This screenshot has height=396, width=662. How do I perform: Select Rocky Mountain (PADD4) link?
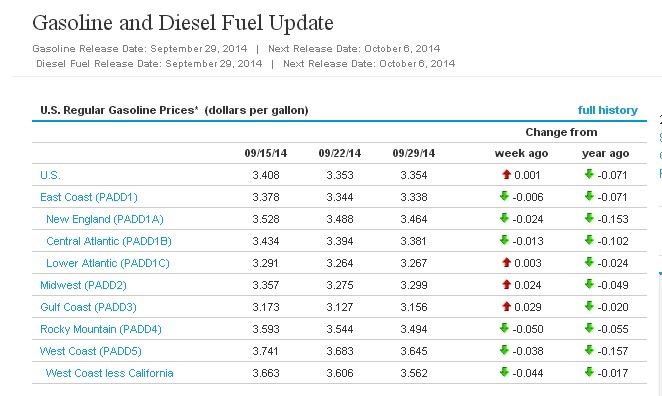pyautogui.click(x=100, y=329)
